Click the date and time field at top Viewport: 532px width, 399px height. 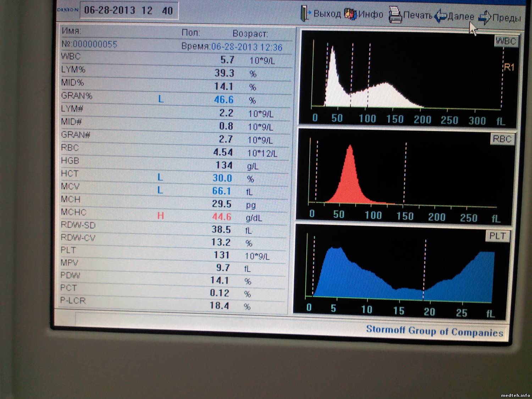point(128,10)
